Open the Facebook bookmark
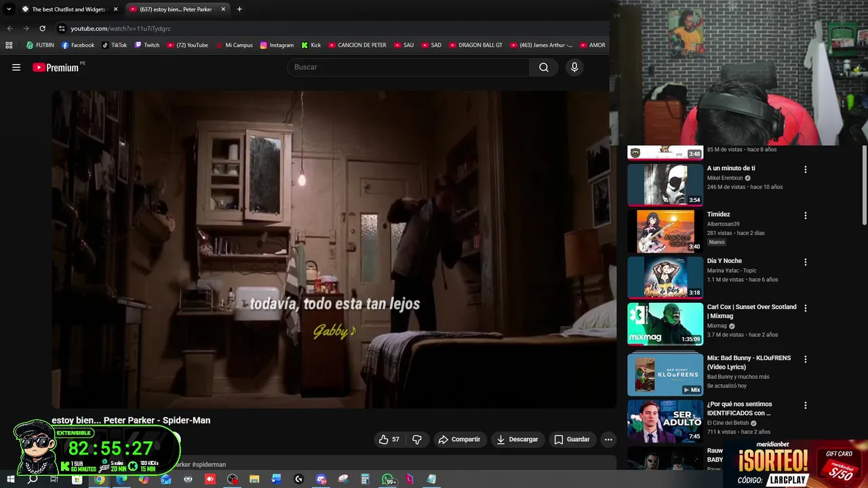 point(78,45)
